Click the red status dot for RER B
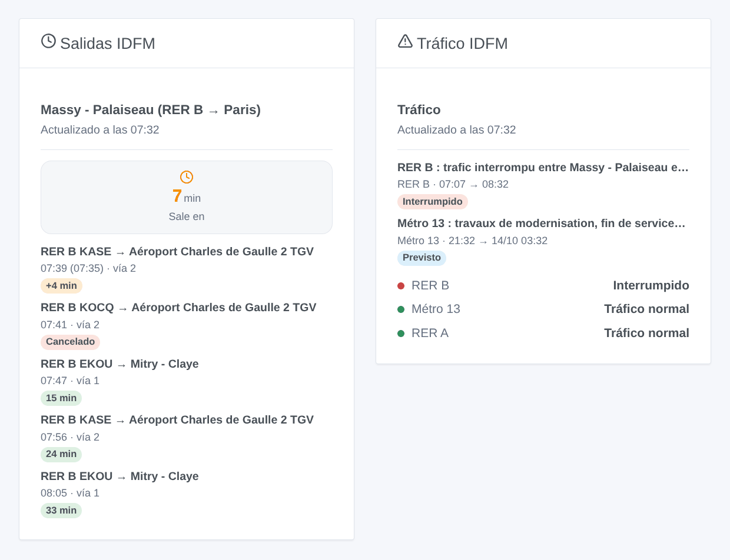This screenshot has height=560, width=730. coord(401,286)
